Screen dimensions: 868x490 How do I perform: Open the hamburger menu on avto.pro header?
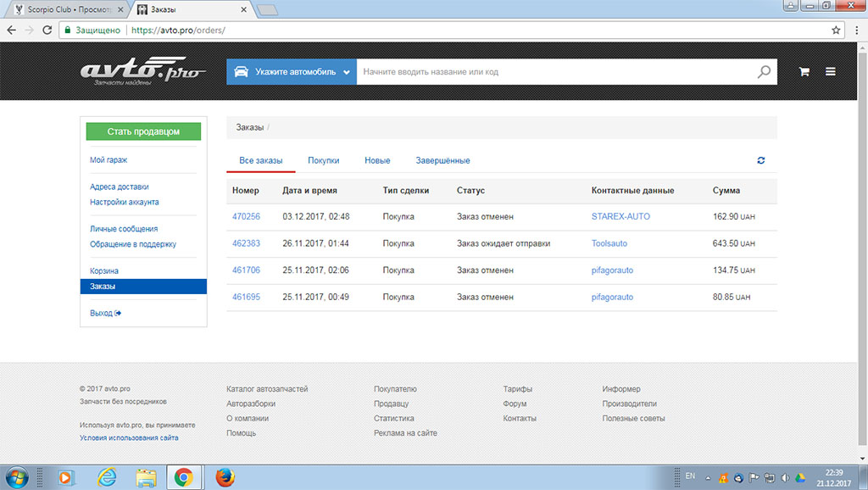coord(831,71)
